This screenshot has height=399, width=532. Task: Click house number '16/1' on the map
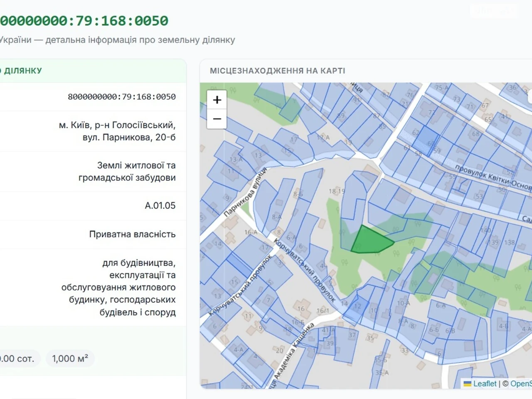point(323,310)
